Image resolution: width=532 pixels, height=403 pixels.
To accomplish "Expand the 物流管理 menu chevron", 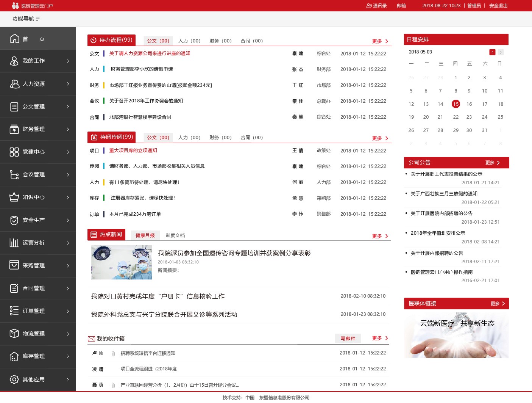I will tap(68, 334).
